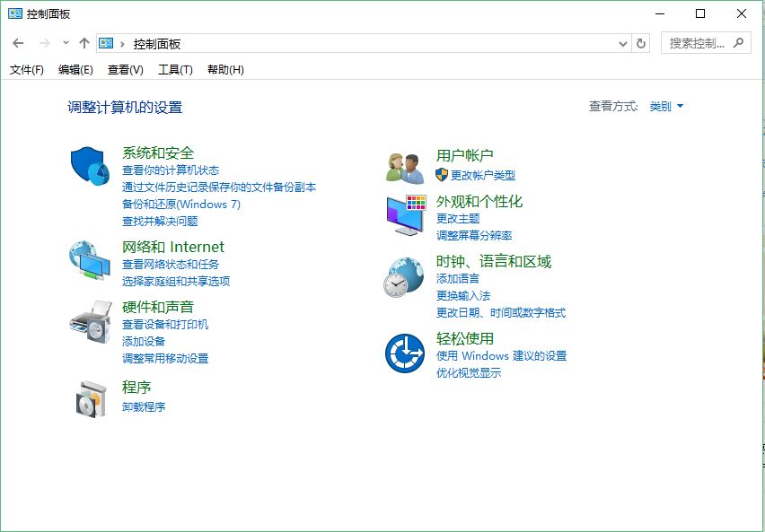Open recent locations dropdown arrow

pyautogui.click(x=66, y=43)
